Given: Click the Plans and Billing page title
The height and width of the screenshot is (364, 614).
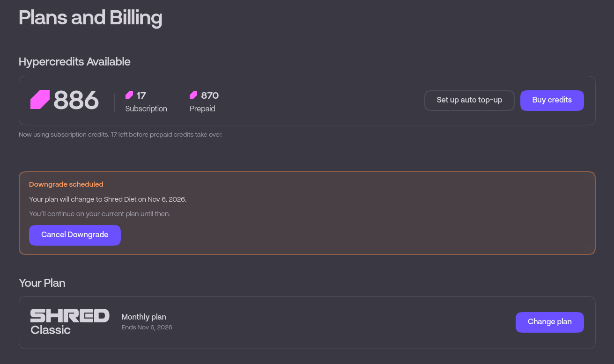Looking at the screenshot, I should click(90, 18).
